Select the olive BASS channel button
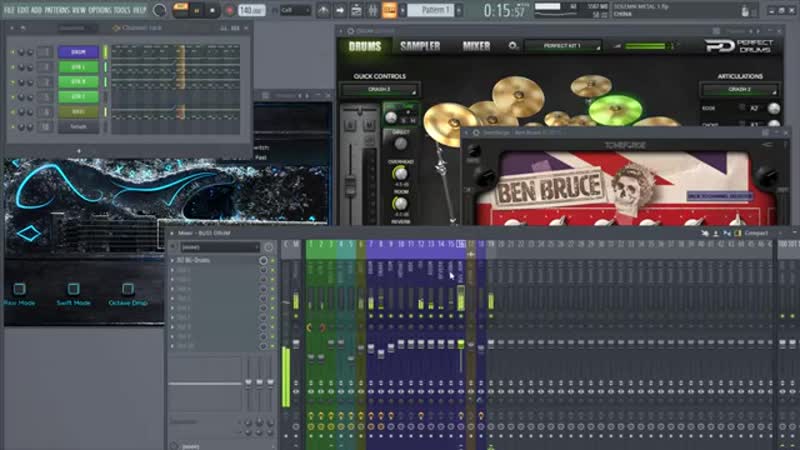This screenshot has width=800, height=450. click(x=78, y=111)
